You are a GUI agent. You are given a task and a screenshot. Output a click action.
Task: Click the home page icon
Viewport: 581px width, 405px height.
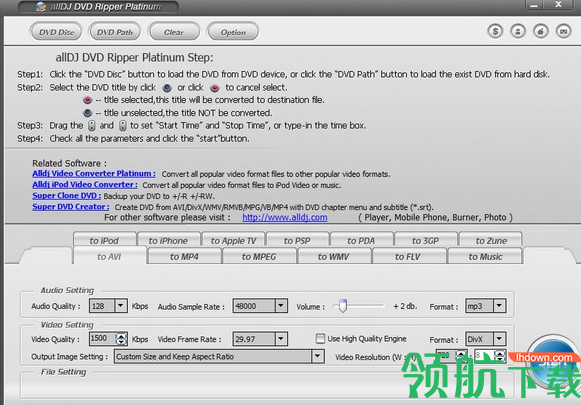541,31
